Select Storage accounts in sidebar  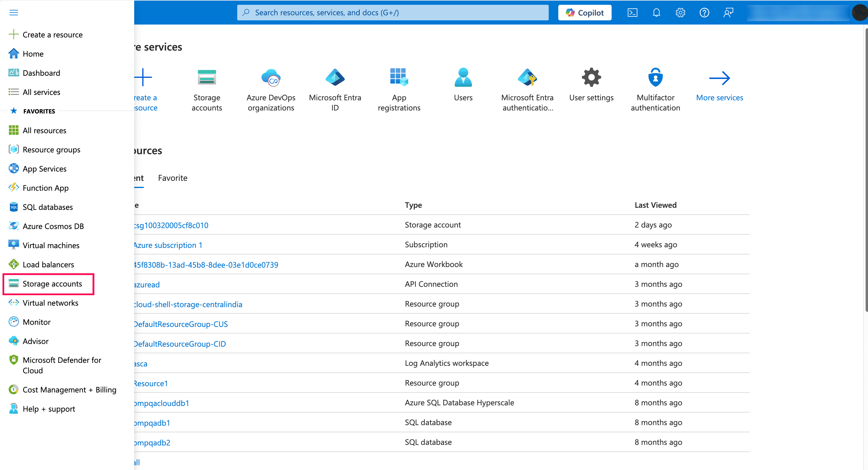(52, 283)
